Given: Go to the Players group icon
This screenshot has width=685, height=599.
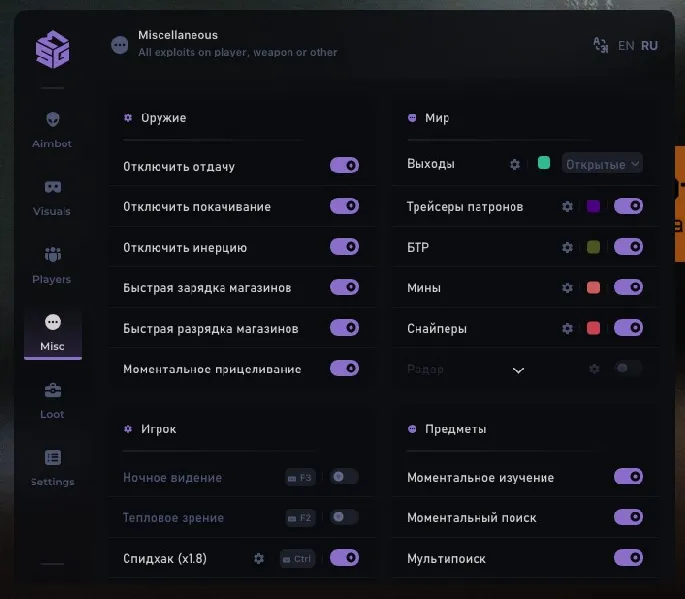Looking at the screenshot, I should [x=53, y=255].
